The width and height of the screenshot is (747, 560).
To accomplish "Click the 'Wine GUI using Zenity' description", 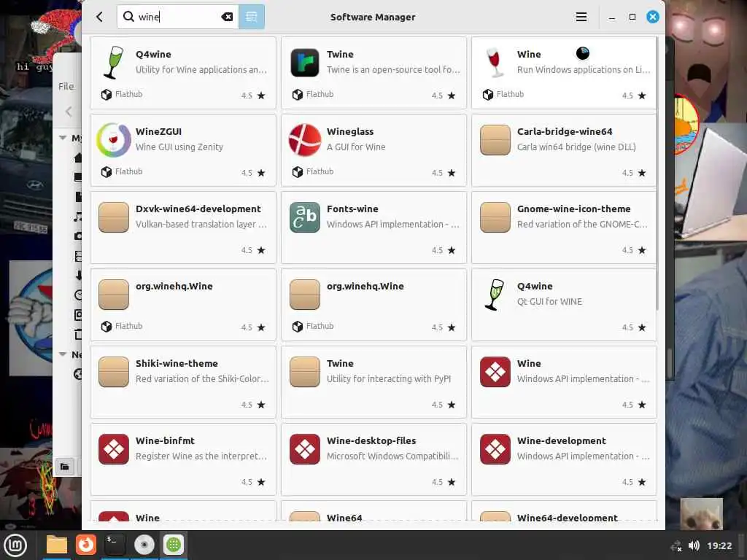I will point(179,147).
